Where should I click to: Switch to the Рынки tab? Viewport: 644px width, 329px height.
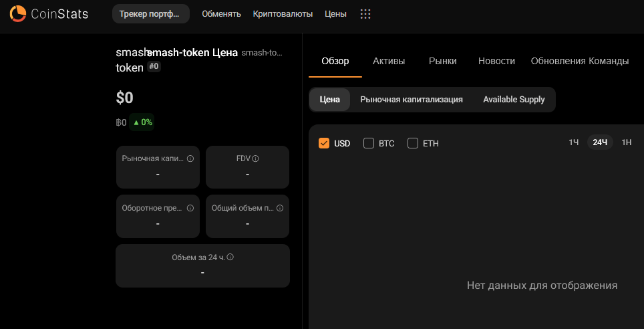click(x=443, y=62)
